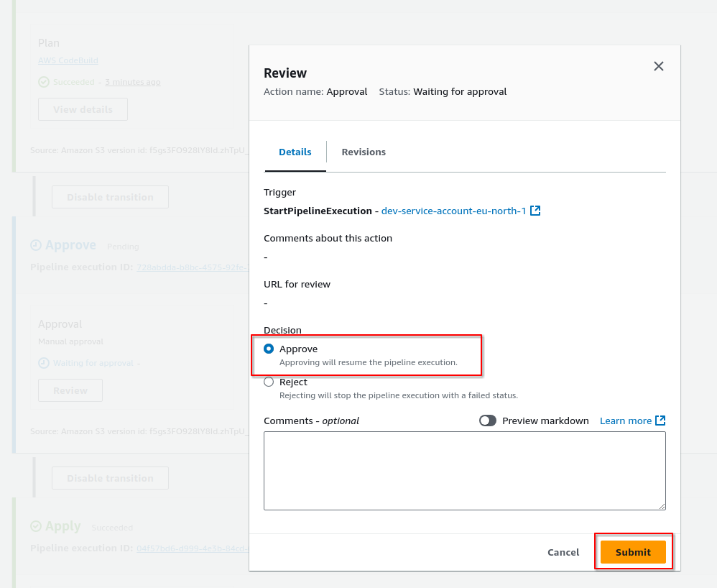Open dev-service-account-eu-north-1 link
This screenshot has width=717, height=588.
click(453, 211)
